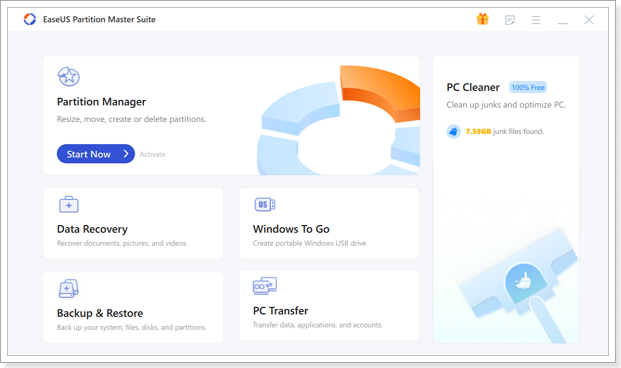Viewport: 621px width, 368px height.
Task: Click 'Transfer data, applications, and accounts.' text
Action: (318, 325)
